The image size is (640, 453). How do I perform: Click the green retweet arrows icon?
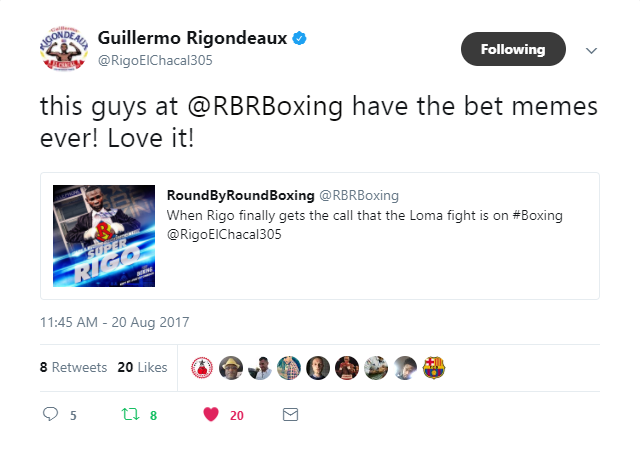pos(131,414)
